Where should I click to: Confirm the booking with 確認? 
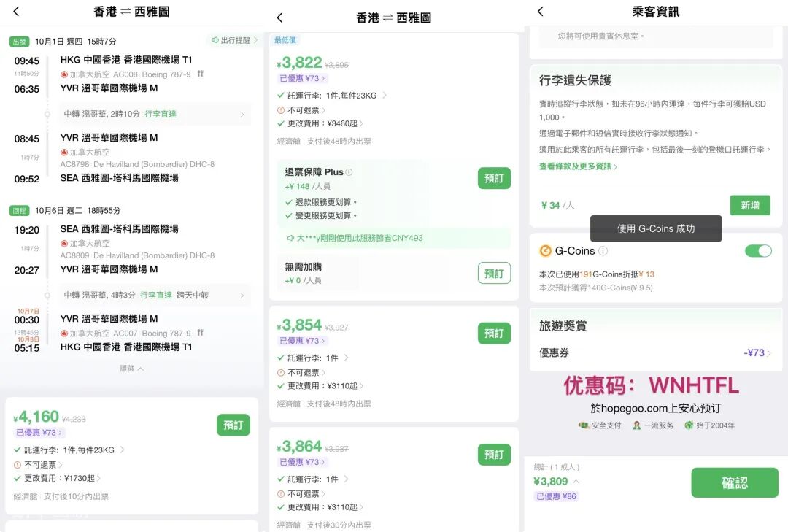click(x=735, y=482)
